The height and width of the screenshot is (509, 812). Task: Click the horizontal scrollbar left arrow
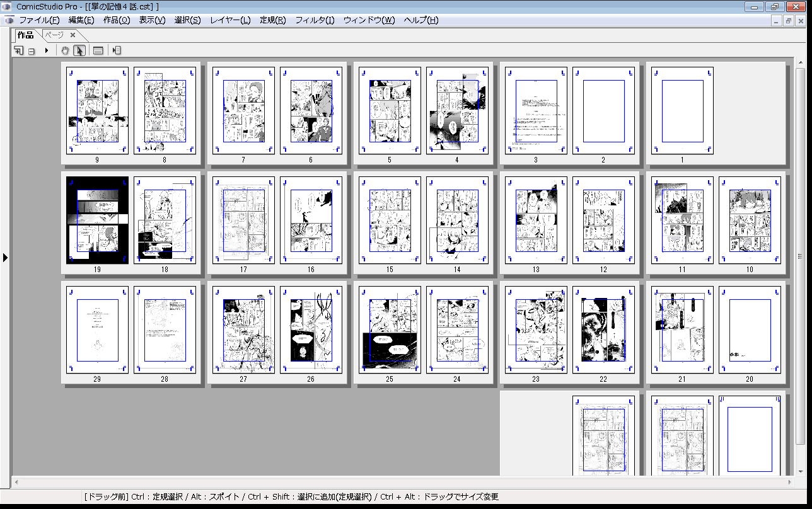click(16, 482)
